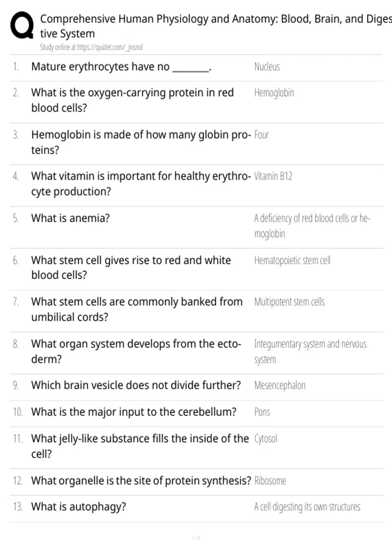Screen dimensions: 392x556
Task: Click the answer "Cytosol"
Action: click(266, 439)
